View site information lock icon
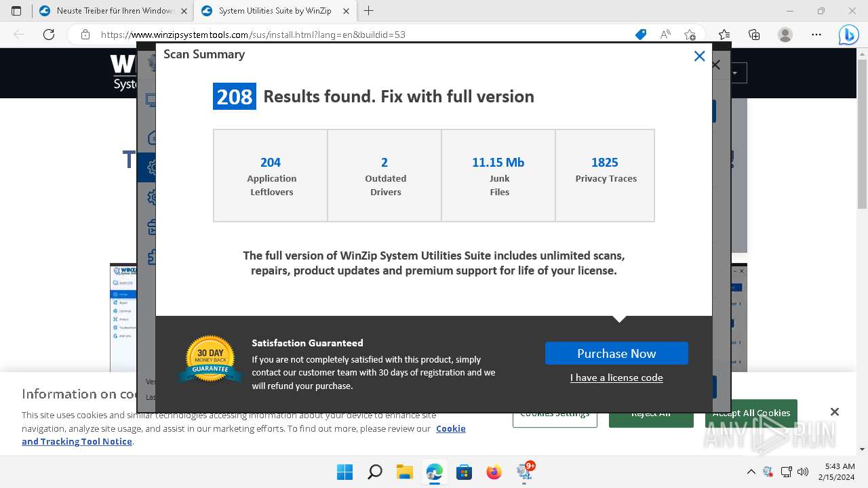This screenshot has width=868, height=488. pos(85,35)
